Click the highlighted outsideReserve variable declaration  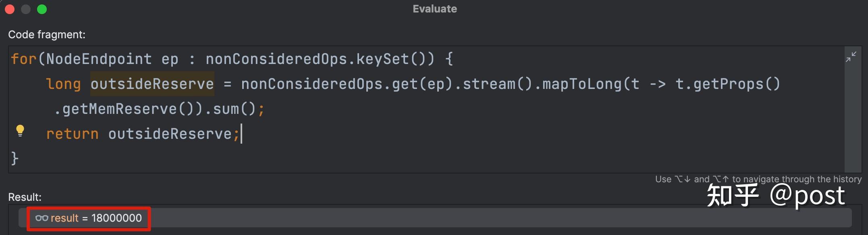pos(152,84)
